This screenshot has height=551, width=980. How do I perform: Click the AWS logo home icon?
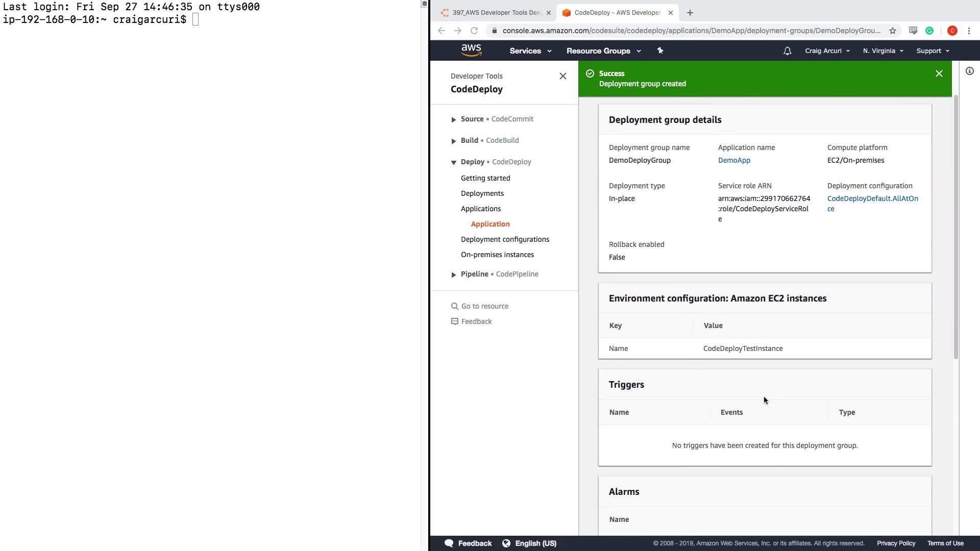[x=471, y=50]
